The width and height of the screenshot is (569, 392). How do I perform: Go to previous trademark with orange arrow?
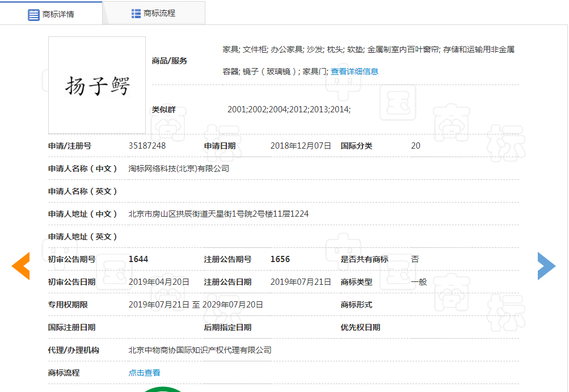coord(21,266)
